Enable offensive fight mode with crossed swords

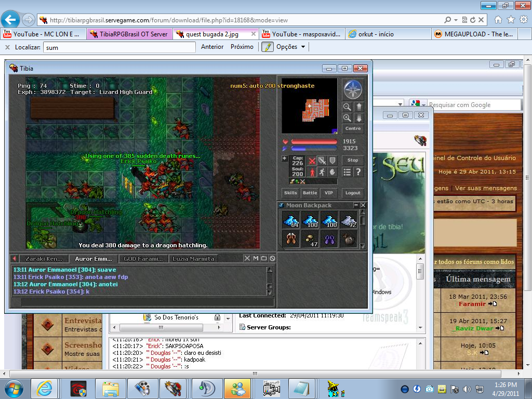[x=312, y=161]
